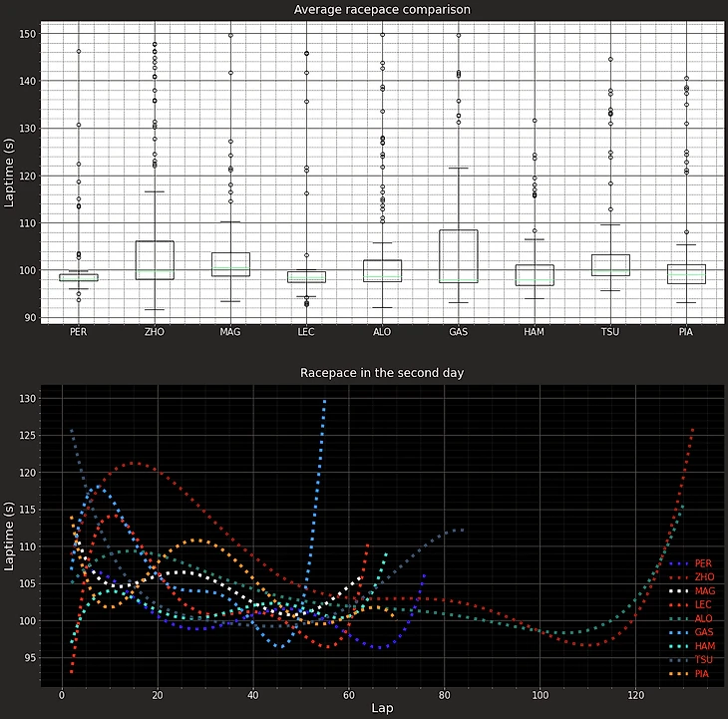Select the ALO x-axis label under boxplot
This screenshot has height=719, width=728.
[x=382, y=331]
